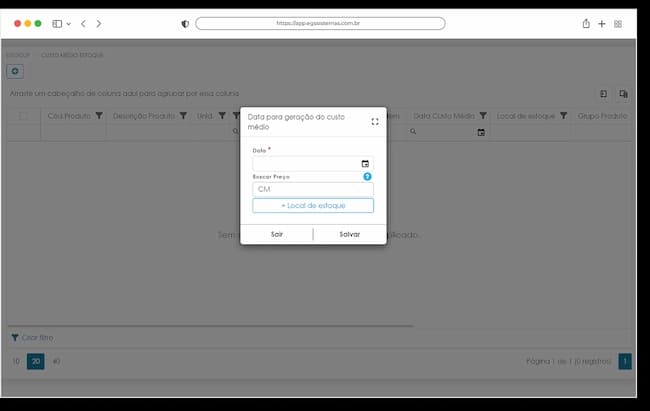The image size is (650, 411).
Task: Sort by Data Custo Médio column header
Action: point(444,116)
